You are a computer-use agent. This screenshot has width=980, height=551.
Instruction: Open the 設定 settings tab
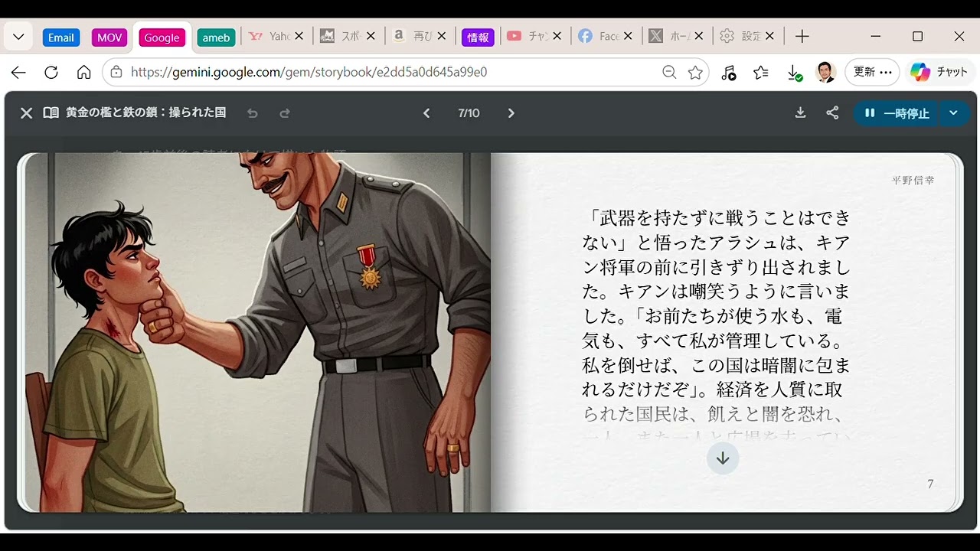pyautogui.click(x=740, y=36)
